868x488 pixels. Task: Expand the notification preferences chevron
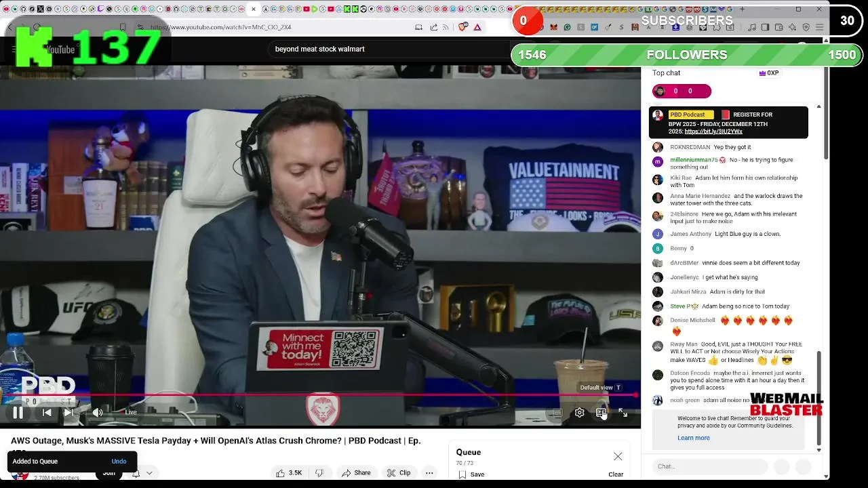149,473
